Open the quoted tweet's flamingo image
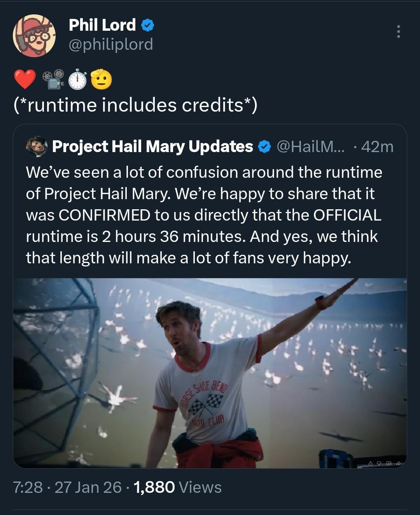This screenshot has width=420, height=515. point(210,373)
